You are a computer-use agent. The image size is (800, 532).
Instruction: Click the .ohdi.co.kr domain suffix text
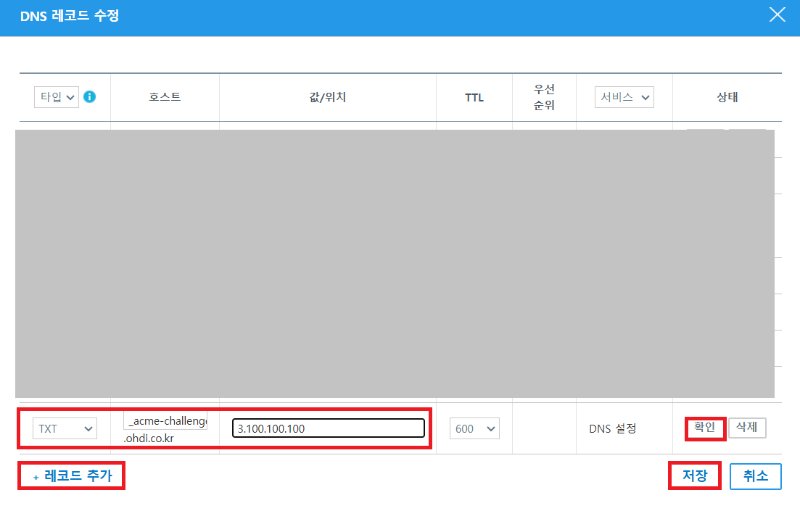click(149, 439)
